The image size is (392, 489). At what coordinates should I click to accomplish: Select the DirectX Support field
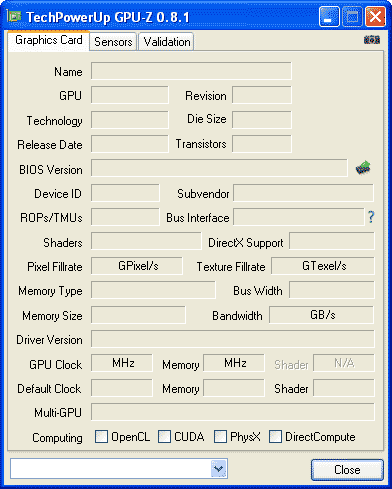click(x=332, y=241)
